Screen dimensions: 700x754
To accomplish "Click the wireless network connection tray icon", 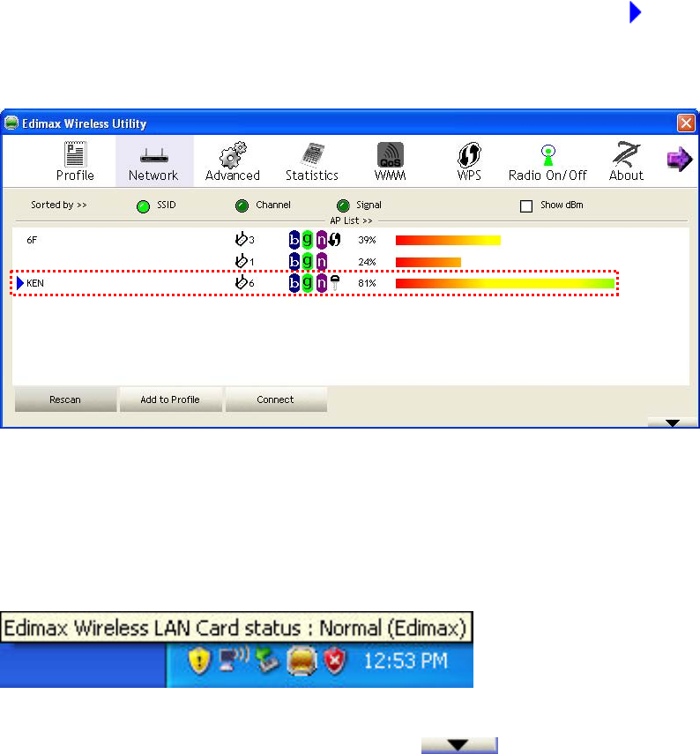I will (x=234, y=660).
